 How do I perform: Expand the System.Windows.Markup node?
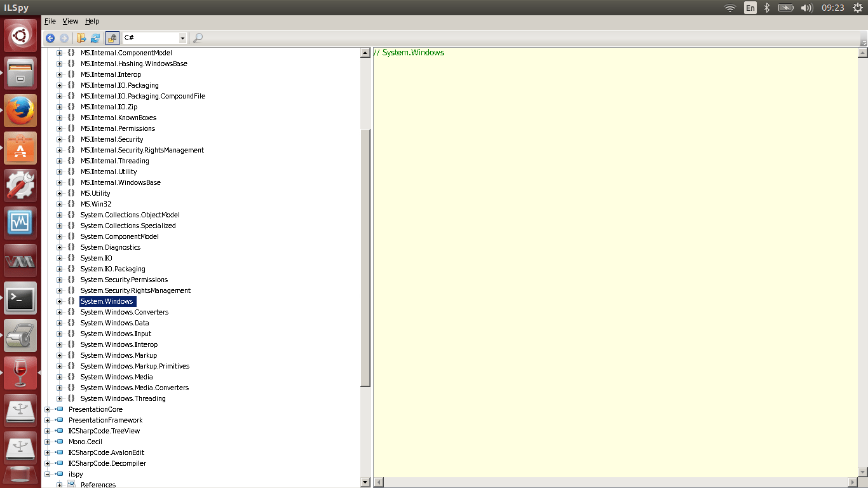coord(59,355)
